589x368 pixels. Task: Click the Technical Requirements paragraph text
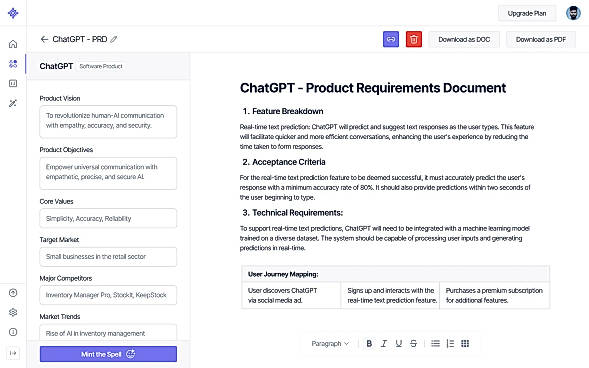(385, 238)
